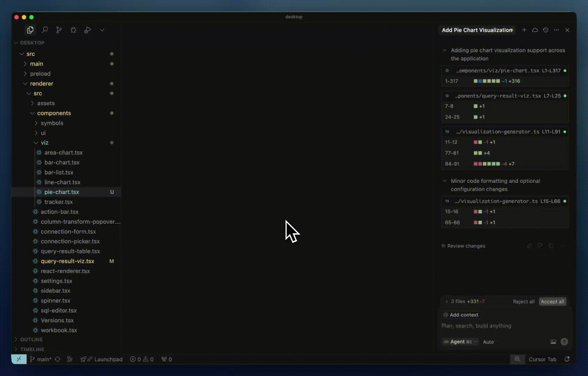Copy response via copy icon
This screenshot has height=376, width=588.
point(551,246)
